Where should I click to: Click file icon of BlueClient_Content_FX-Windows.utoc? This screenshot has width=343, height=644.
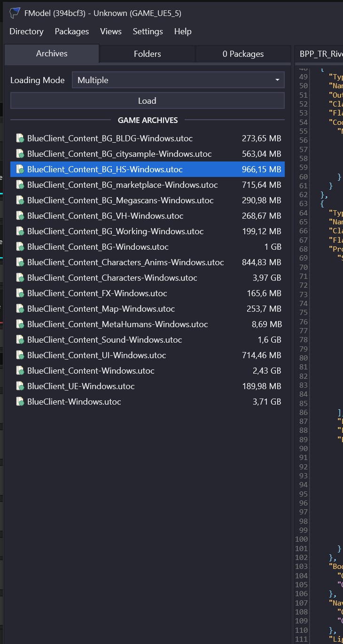(20, 293)
